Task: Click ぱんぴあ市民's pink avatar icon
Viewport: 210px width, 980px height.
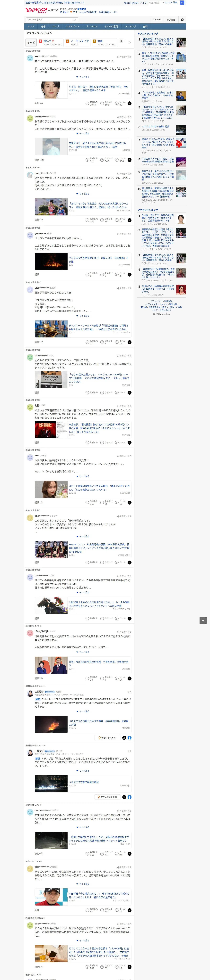Action: point(30,633)
